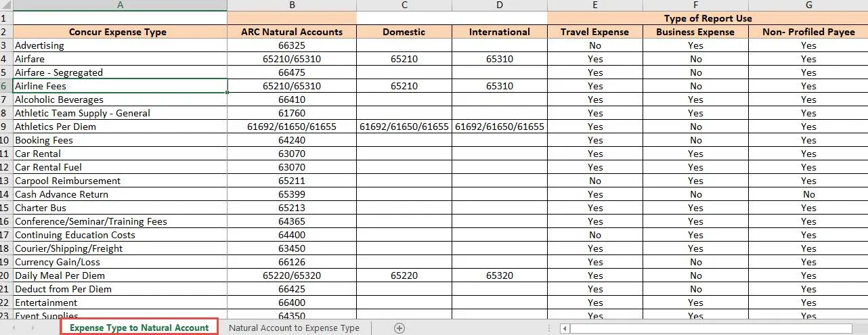Select row 14 header
Viewport: 868px width, 335px height.
point(6,194)
